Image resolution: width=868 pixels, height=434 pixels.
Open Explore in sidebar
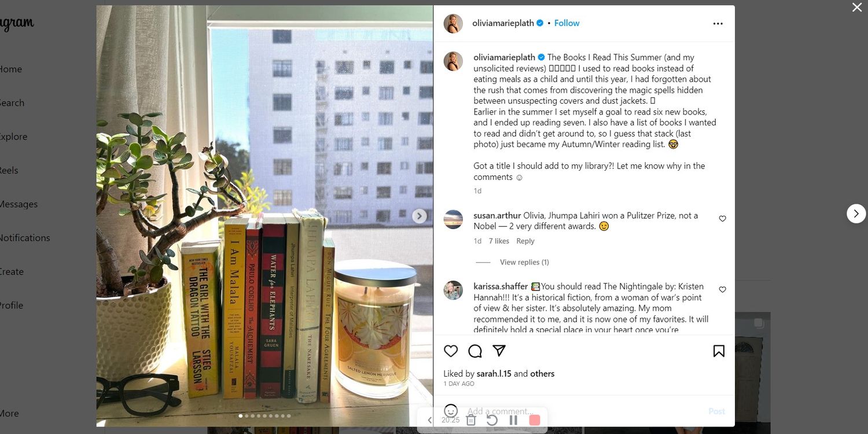pyautogui.click(x=12, y=137)
